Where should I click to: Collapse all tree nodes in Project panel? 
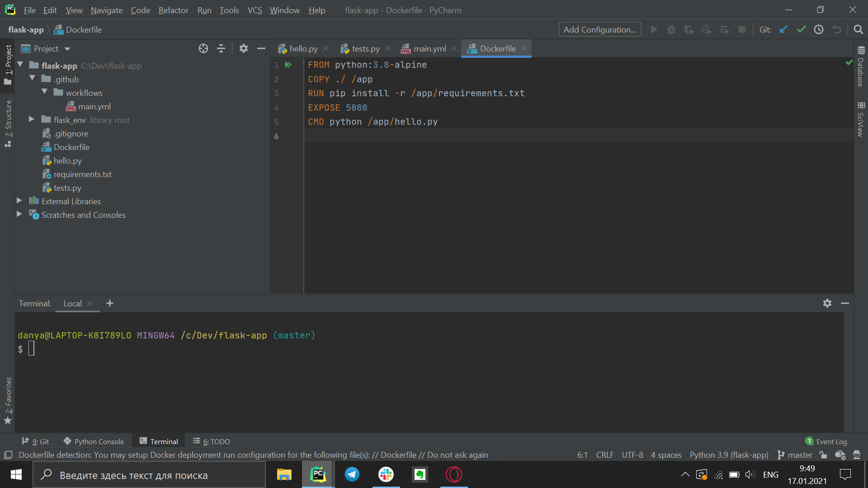click(x=221, y=48)
